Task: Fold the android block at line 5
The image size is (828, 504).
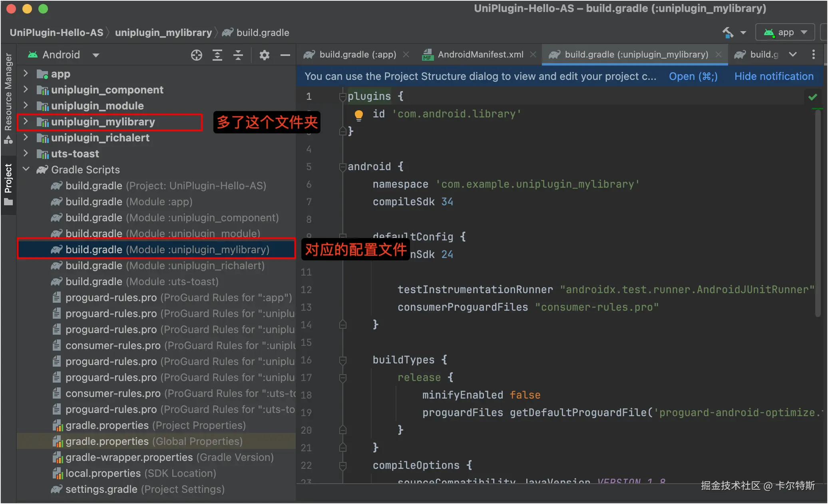Action: point(342,167)
